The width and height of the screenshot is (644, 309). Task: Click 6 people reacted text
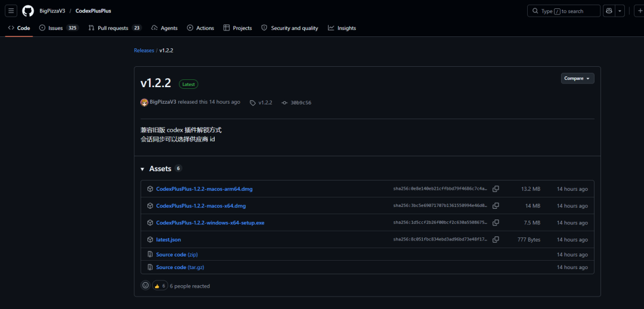[x=190, y=286]
